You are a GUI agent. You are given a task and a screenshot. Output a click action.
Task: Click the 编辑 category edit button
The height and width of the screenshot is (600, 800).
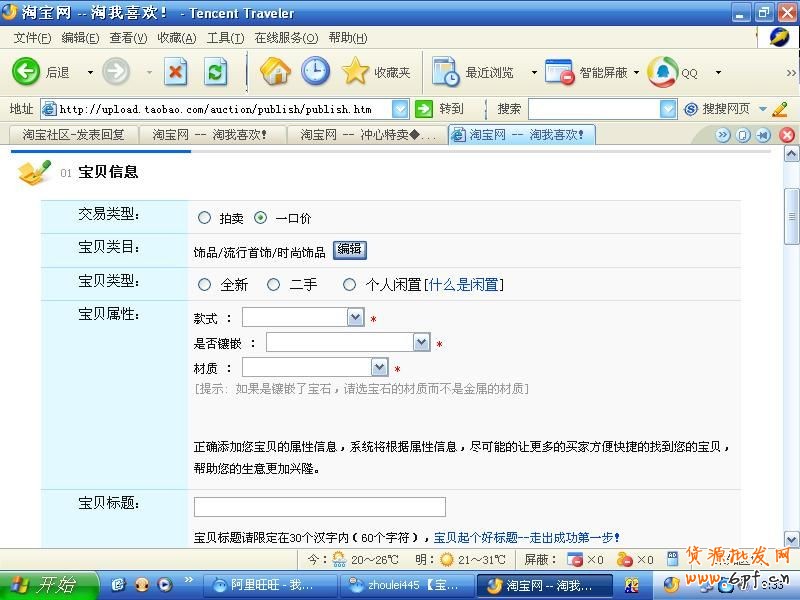pyautogui.click(x=349, y=250)
